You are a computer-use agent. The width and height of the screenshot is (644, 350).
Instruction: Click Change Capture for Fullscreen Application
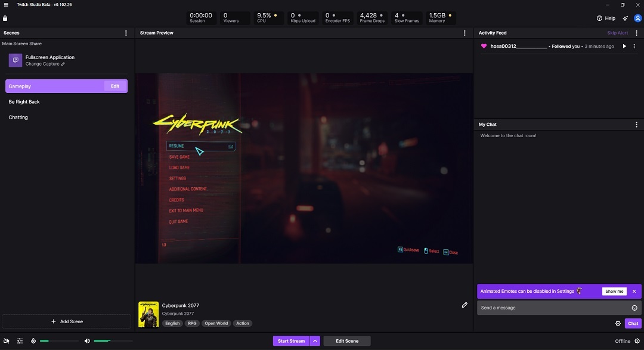pyautogui.click(x=45, y=64)
